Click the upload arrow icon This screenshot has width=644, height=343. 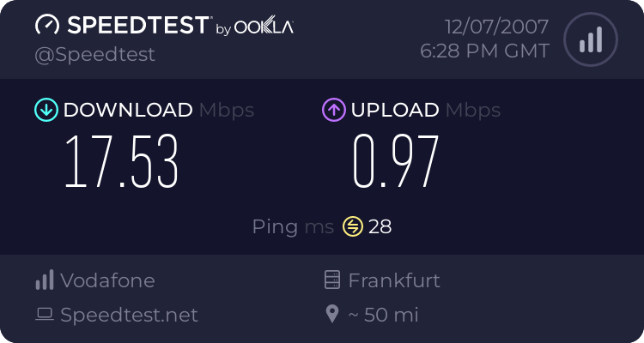pos(333,110)
